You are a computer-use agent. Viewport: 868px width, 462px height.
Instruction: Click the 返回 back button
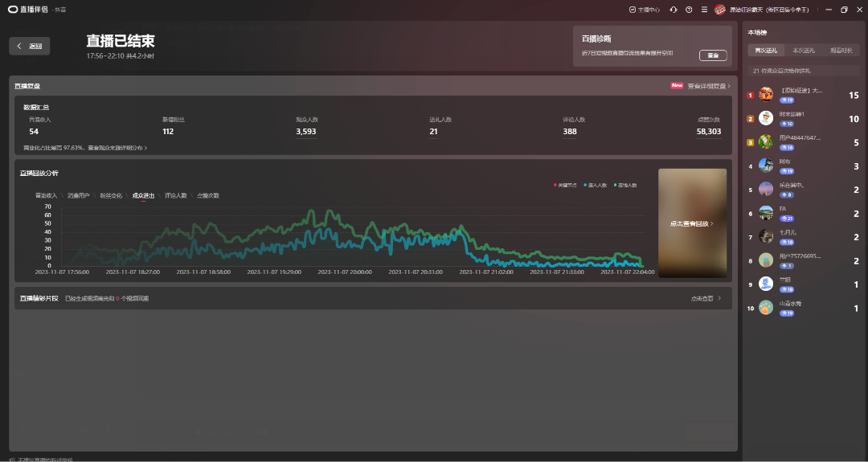(30, 46)
